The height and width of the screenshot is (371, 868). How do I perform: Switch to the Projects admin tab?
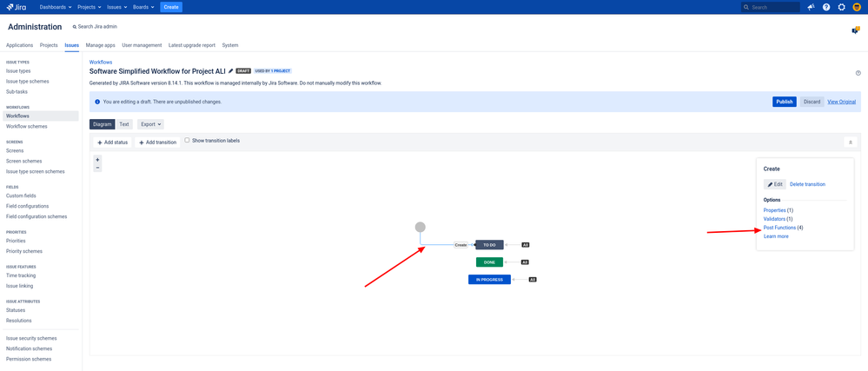pyautogui.click(x=49, y=45)
